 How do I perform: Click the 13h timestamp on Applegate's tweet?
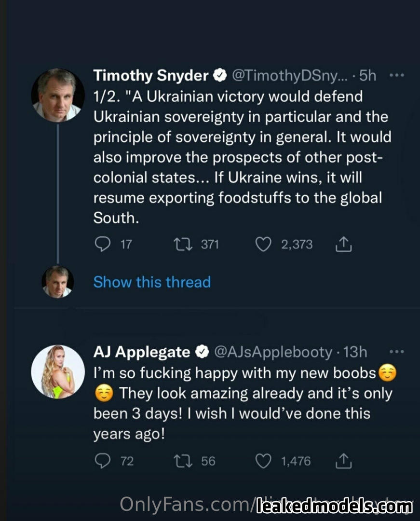tap(356, 352)
